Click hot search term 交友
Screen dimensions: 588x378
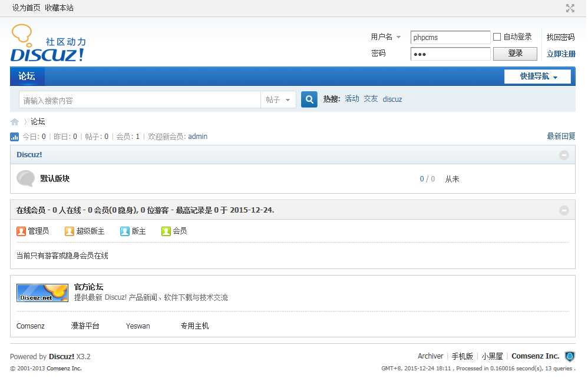[x=371, y=99]
